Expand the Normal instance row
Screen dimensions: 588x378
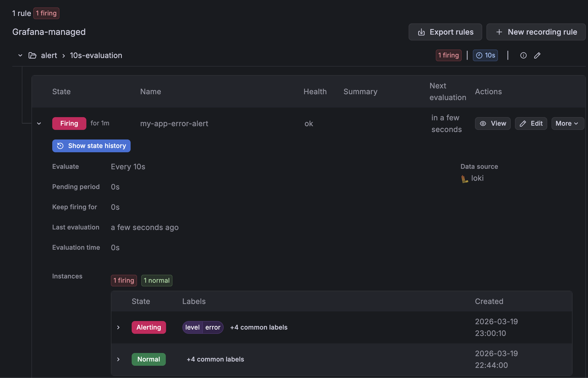[x=118, y=359]
